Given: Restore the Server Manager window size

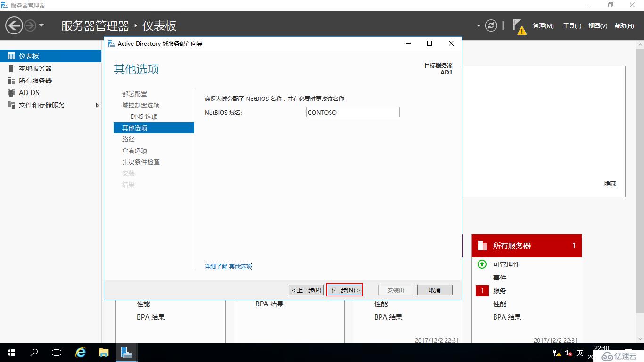Looking at the screenshot, I should 611,5.
